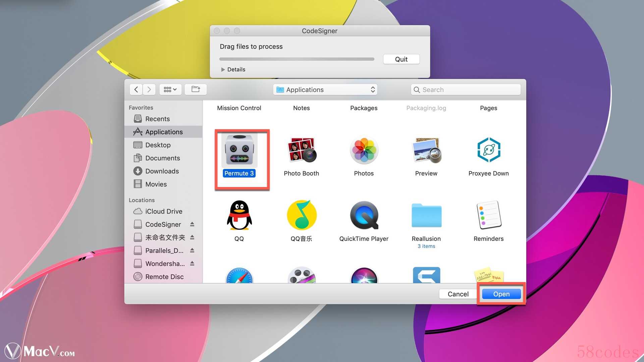This screenshot has width=644, height=362.
Task: Eject the Parallels_D volume
Action: tap(192, 250)
